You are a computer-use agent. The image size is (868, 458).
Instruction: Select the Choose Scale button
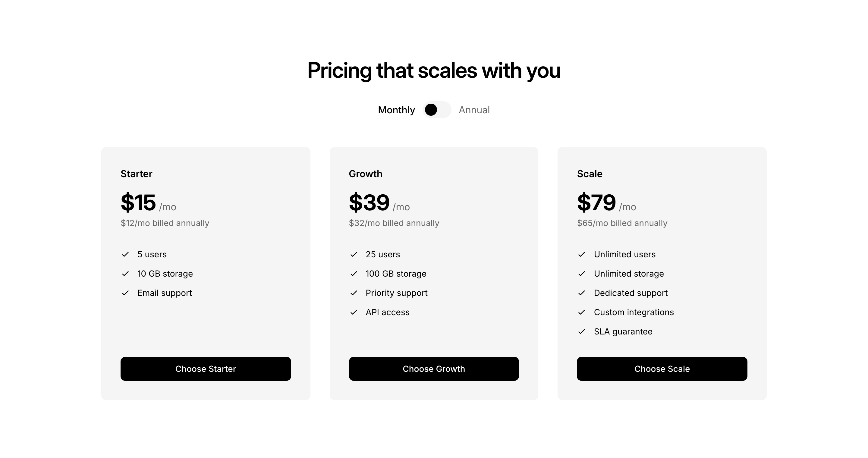pos(662,369)
